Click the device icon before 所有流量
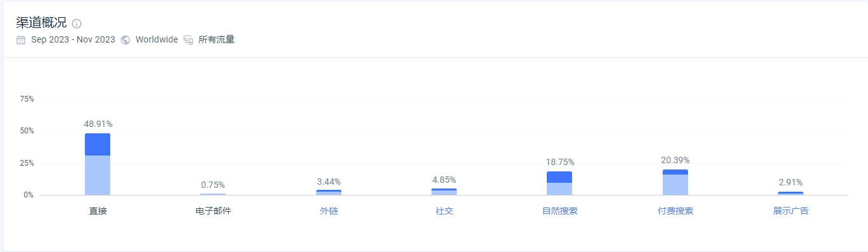This screenshot has height=252, width=868. (188, 40)
